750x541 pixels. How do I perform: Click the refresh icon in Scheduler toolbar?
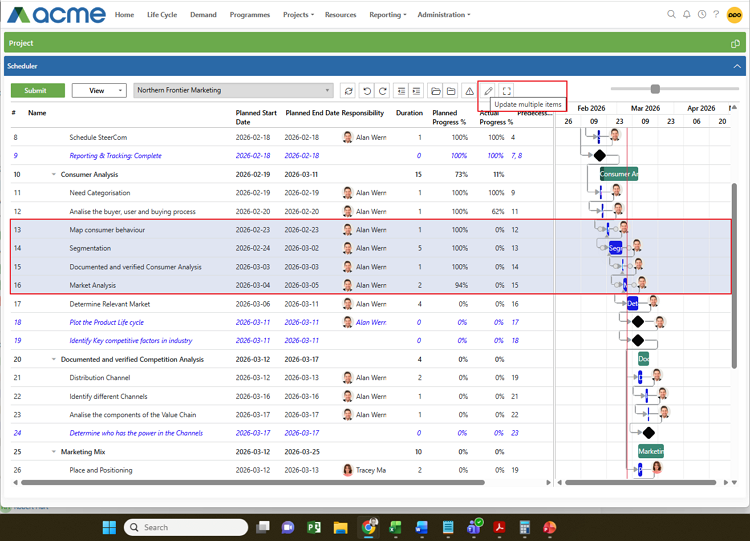click(348, 91)
